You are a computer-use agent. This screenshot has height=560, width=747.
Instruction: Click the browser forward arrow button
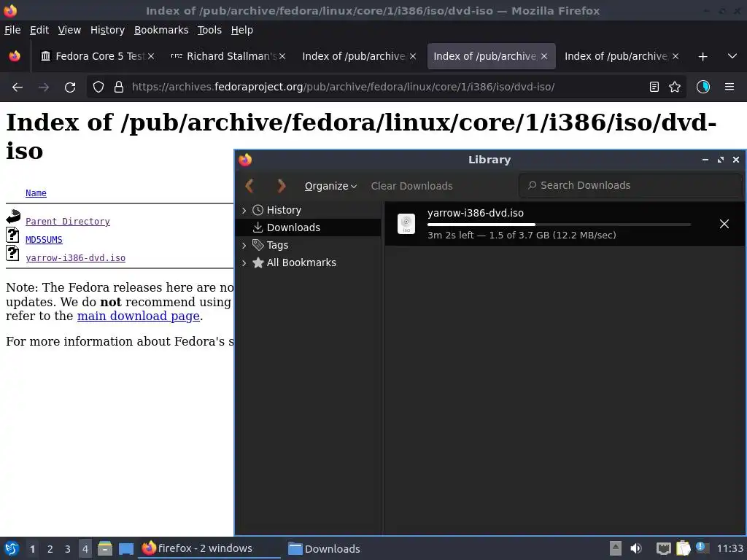[44, 87]
